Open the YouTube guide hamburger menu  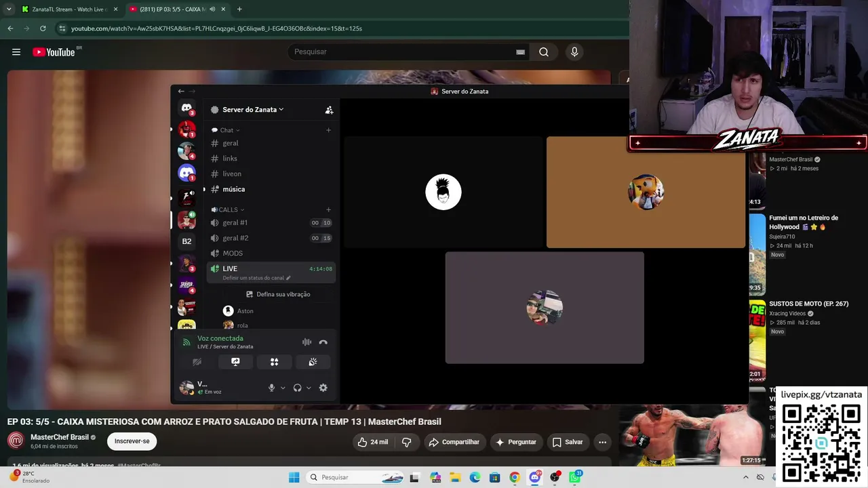pos(16,52)
